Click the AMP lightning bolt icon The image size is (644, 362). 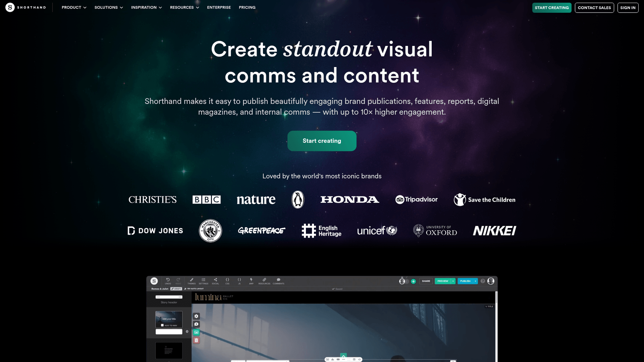[x=251, y=280]
